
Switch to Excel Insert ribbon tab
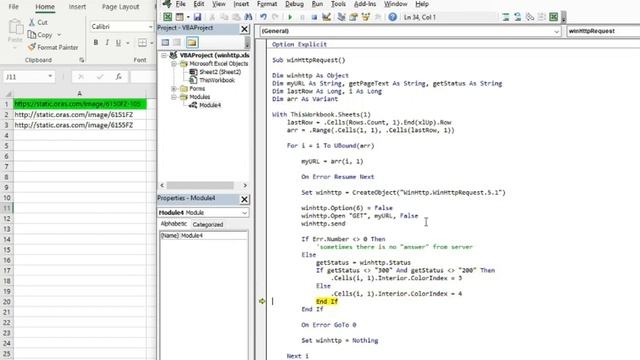(x=77, y=7)
